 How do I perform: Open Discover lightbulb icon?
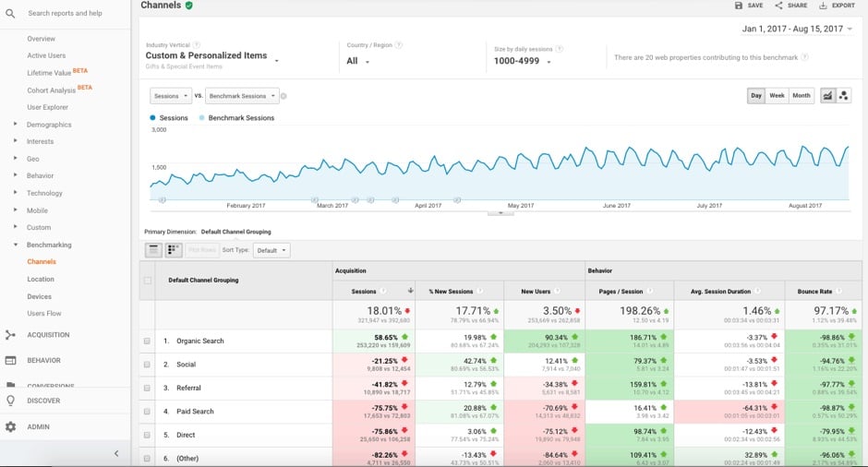tap(10, 401)
